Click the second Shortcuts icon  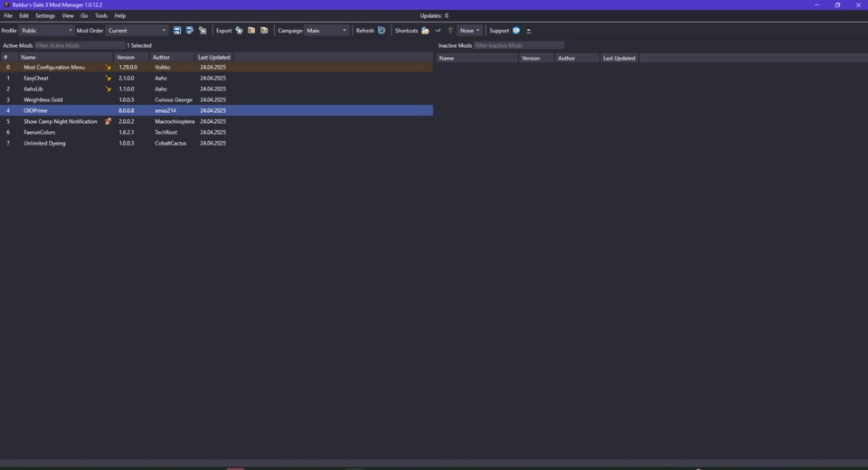[x=438, y=31]
